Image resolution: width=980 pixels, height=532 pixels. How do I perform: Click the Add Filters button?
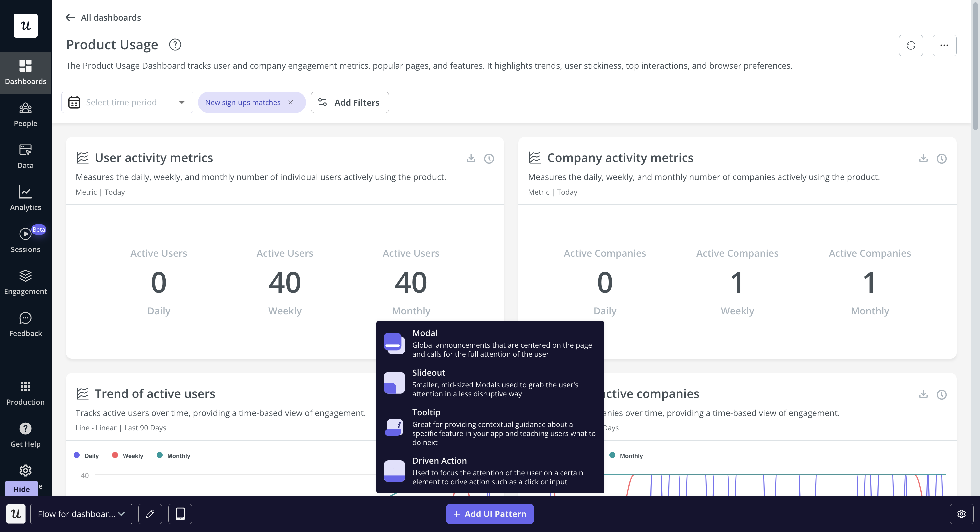point(350,102)
